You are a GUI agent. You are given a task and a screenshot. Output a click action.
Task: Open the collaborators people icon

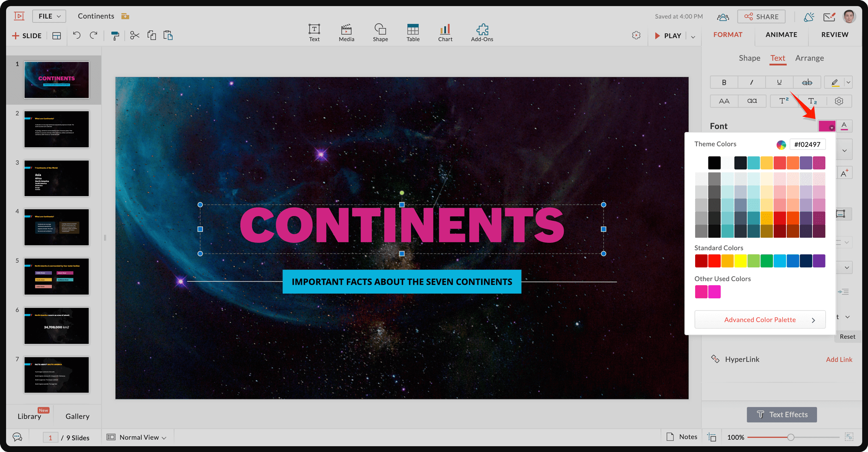[723, 17]
